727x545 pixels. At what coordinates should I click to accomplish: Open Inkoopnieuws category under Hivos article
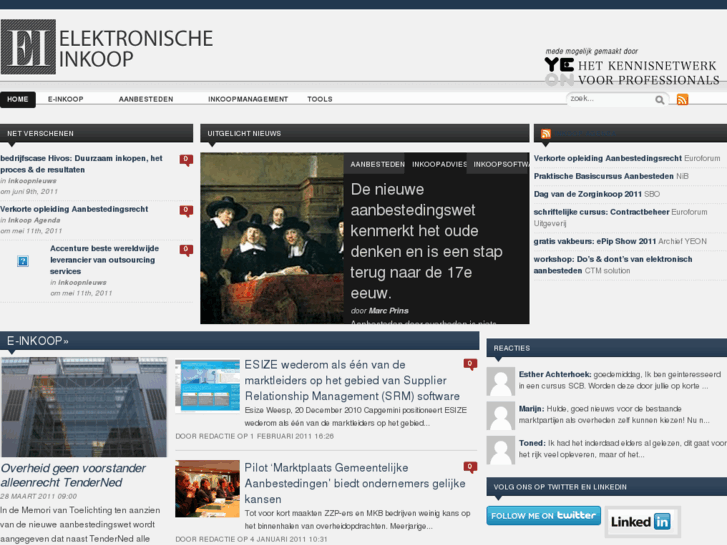pyautogui.click(x=32, y=181)
